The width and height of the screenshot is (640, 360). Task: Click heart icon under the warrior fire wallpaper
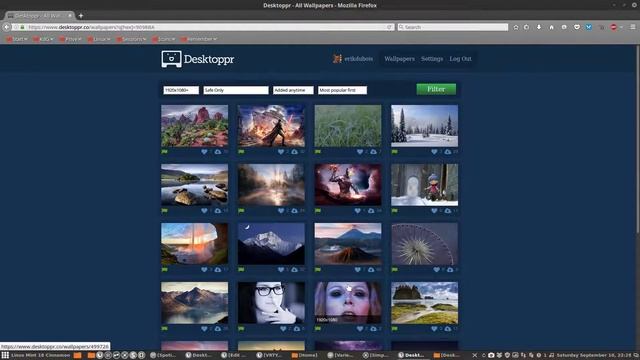(x=281, y=152)
